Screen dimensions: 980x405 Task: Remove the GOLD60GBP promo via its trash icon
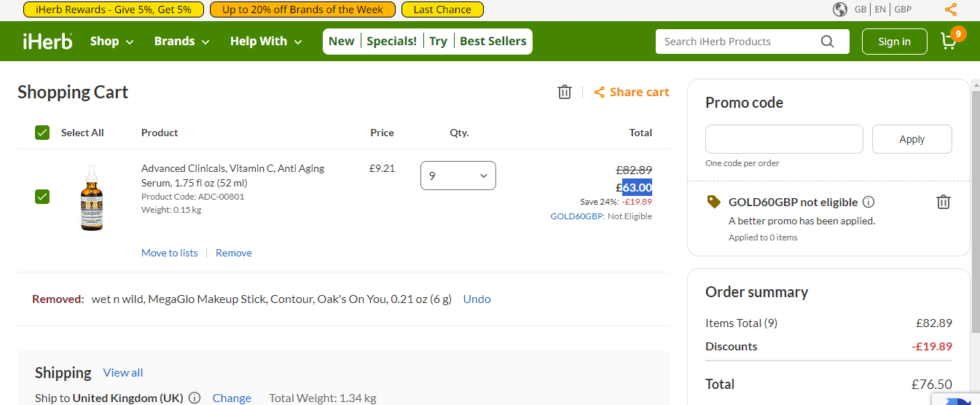coord(944,202)
